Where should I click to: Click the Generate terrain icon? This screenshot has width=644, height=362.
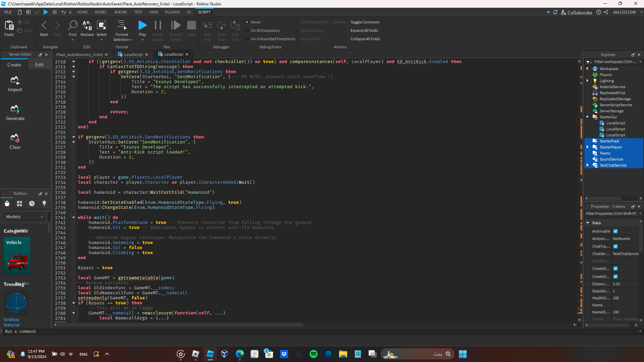pos(15,109)
